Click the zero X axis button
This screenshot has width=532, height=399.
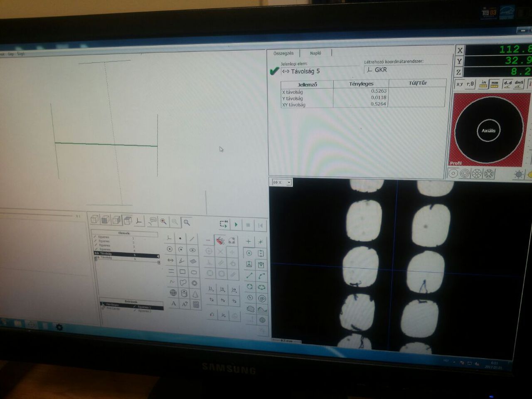[x=211, y=299]
